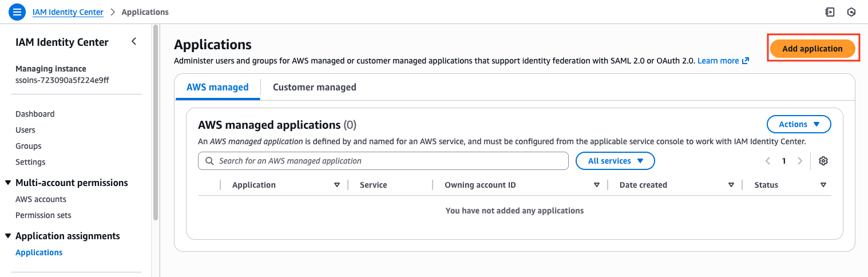This screenshot has width=868, height=277.
Task: Sort by Date created column arrow
Action: click(x=731, y=185)
